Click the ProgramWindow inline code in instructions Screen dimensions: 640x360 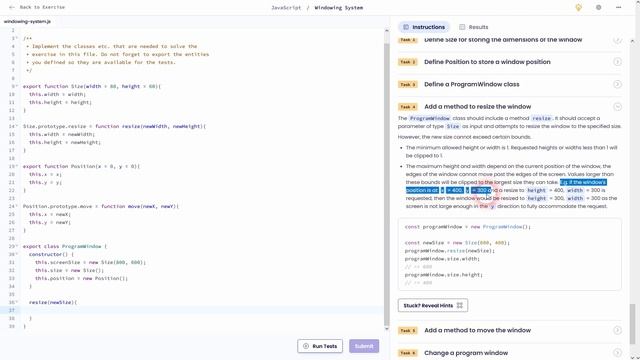429,118
